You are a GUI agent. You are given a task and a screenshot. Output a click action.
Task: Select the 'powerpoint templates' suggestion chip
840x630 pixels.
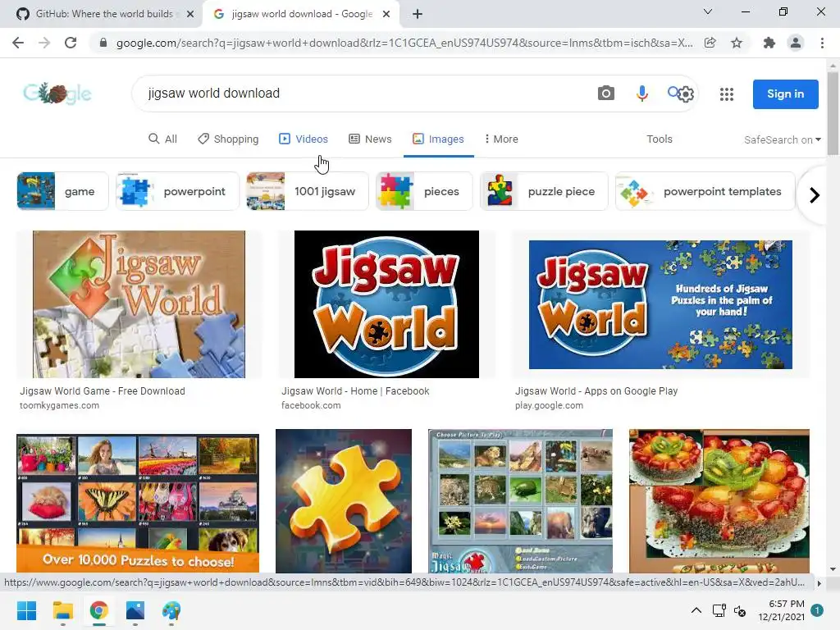coord(705,191)
